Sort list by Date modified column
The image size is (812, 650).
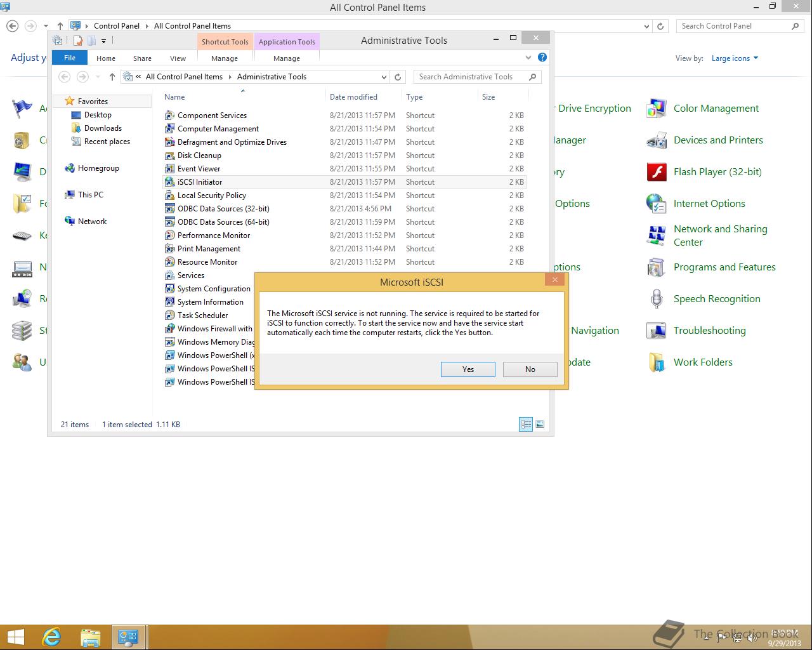pos(363,97)
